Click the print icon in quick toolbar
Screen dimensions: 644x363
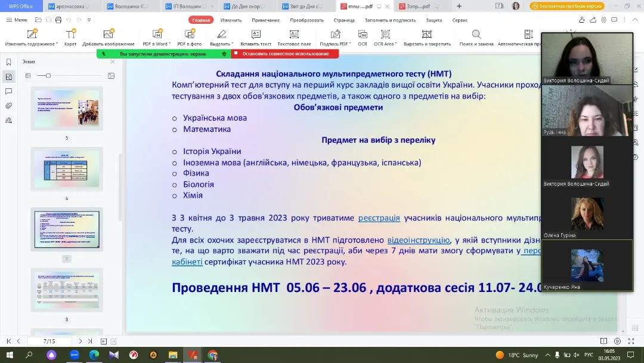(x=58, y=20)
